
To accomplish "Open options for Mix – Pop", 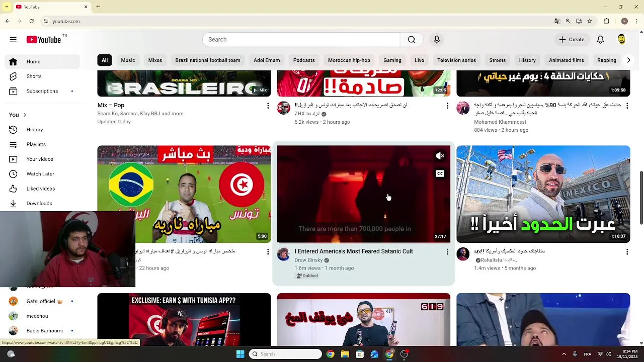I will 268,106.
